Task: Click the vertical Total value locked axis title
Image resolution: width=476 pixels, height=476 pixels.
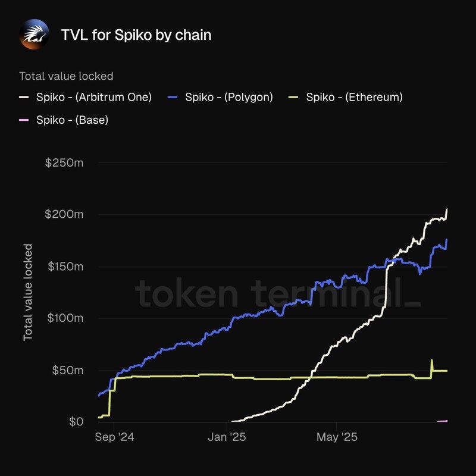Action: tap(28, 292)
